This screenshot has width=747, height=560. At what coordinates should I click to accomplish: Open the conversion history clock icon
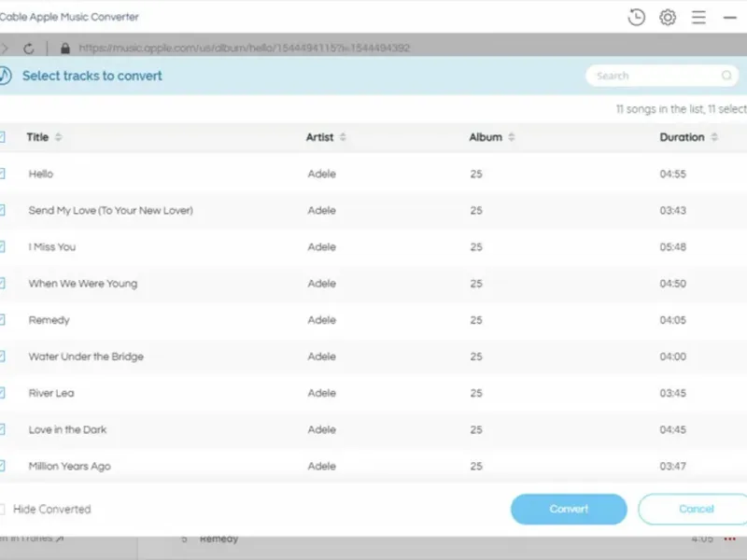pyautogui.click(x=636, y=17)
